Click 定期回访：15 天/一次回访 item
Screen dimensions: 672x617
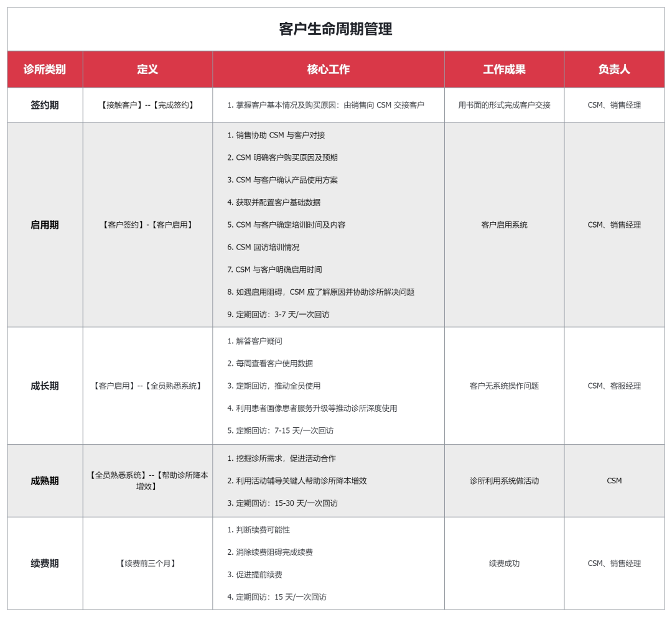click(x=277, y=597)
